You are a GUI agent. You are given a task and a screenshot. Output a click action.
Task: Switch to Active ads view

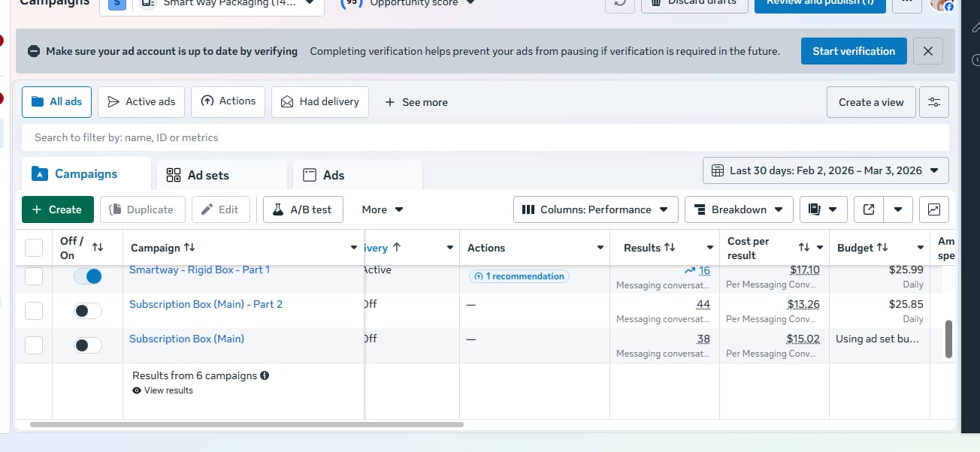point(141,101)
